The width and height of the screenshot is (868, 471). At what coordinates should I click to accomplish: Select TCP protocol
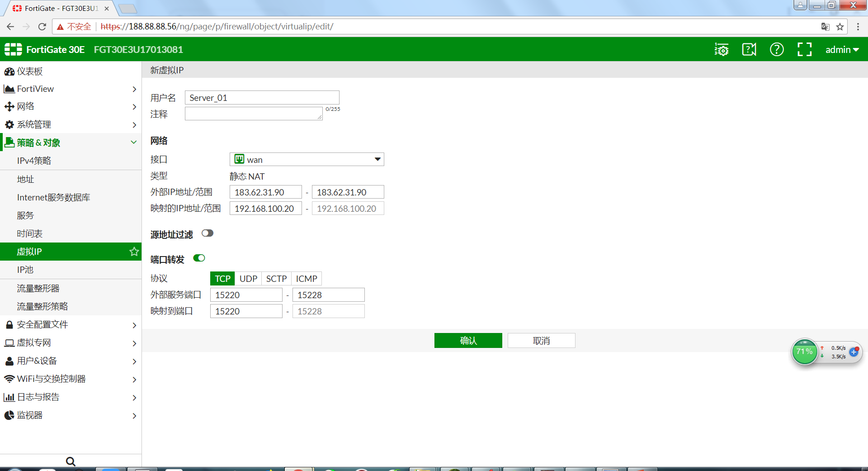point(222,279)
